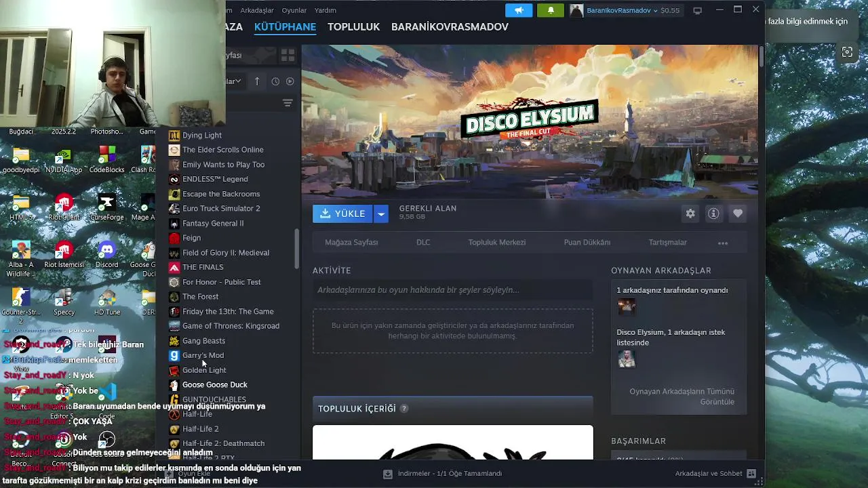Viewport: 868px width, 488px height.
Task: Open the BARANİKOVRASMADOV profile tab
Action: point(450,27)
